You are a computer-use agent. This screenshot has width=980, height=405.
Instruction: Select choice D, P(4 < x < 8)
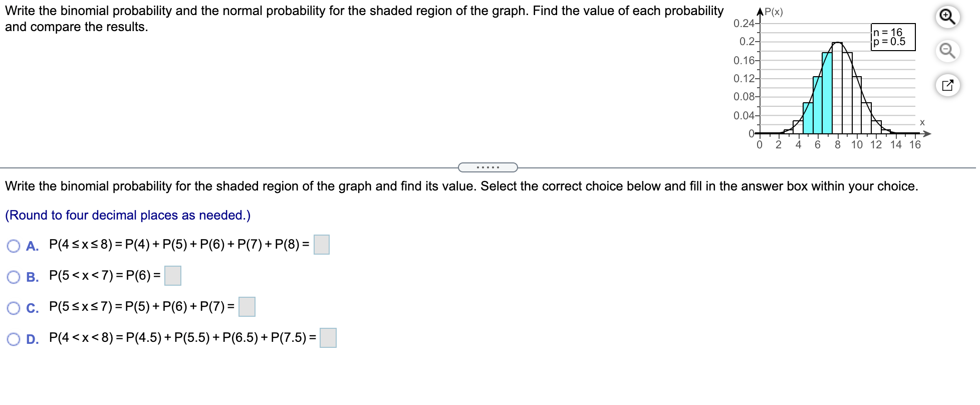point(14,339)
